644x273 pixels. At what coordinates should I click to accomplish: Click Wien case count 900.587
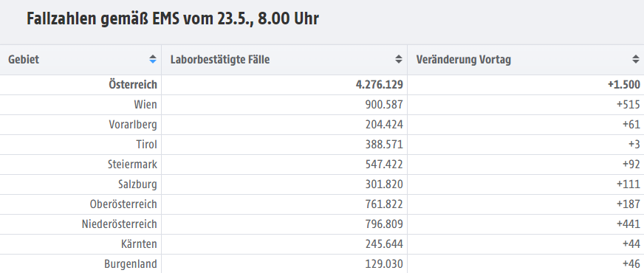(384, 105)
